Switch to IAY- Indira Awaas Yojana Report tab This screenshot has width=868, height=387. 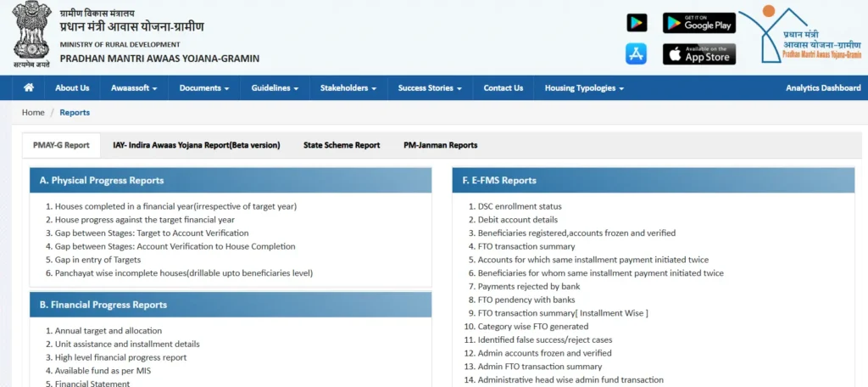(196, 145)
